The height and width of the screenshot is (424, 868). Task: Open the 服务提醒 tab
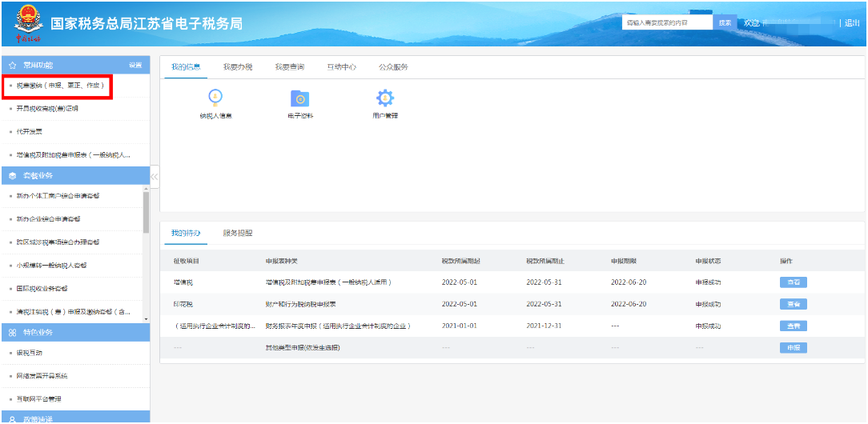pos(238,234)
